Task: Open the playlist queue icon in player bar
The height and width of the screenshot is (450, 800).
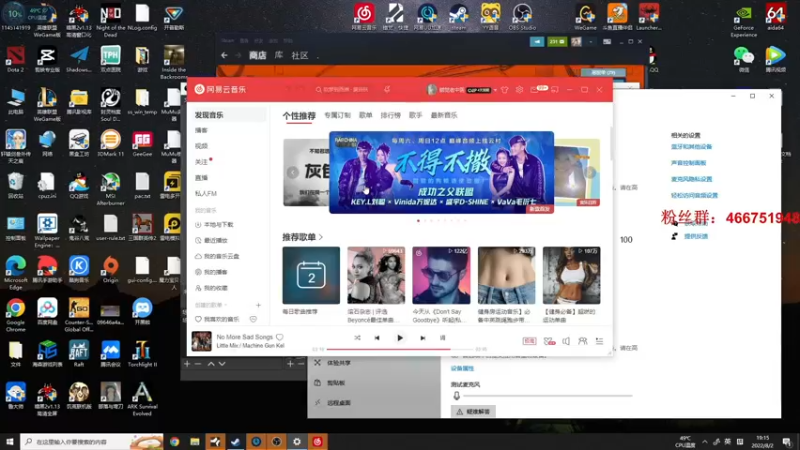Action: tap(599, 341)
